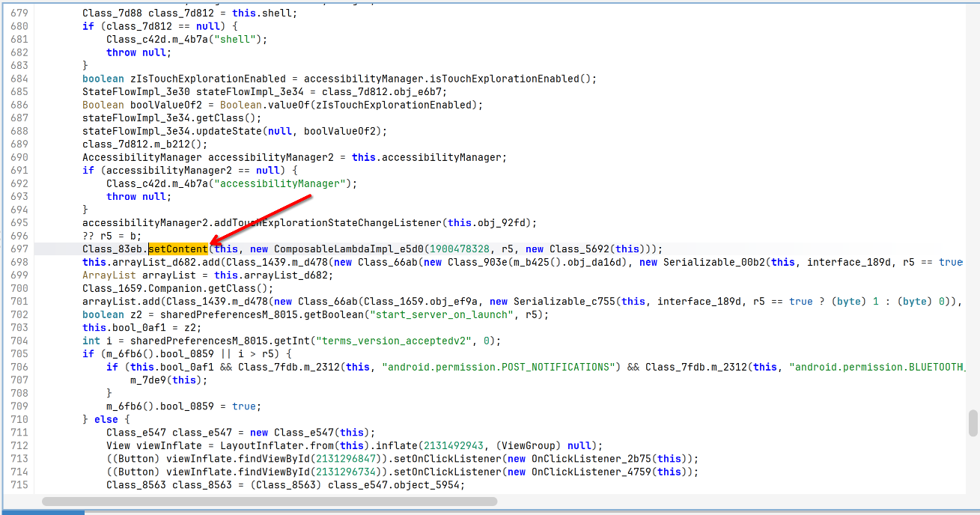
Task: Click the m_b212() call on line 689
Action: tap(178, 144)
